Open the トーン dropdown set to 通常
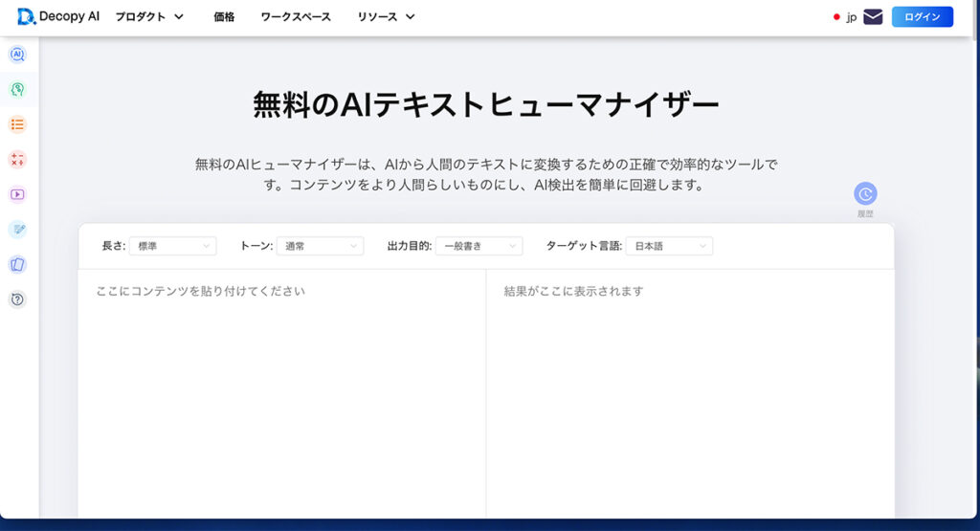The width and height of the screenshot is (980, 531). pos(320,246)
